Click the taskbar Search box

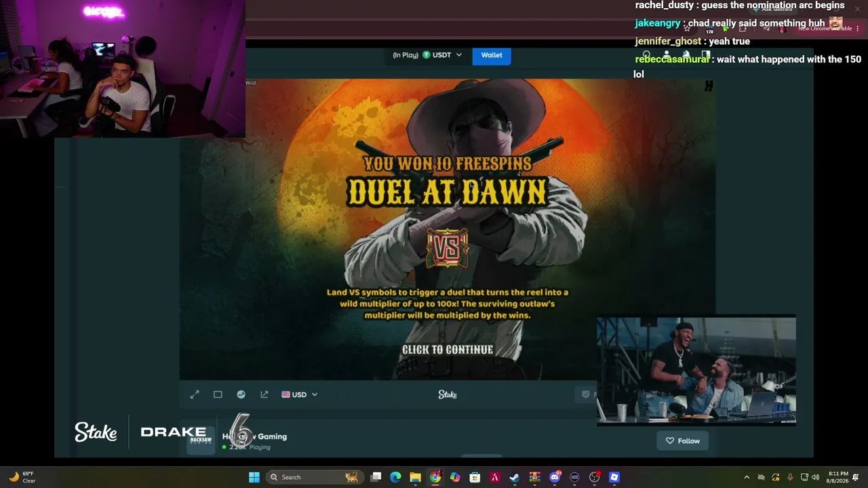click(314, 477)
